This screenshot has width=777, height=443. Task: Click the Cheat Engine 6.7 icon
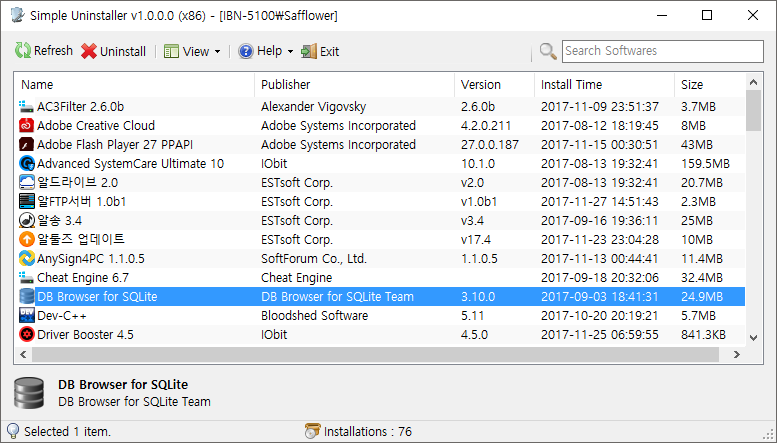(x=26, y=277)
